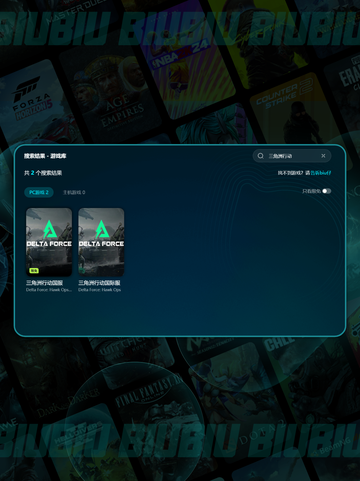
Task: Switch to the 主机游戏 0 tab
Action: click(x=74, y=192)
